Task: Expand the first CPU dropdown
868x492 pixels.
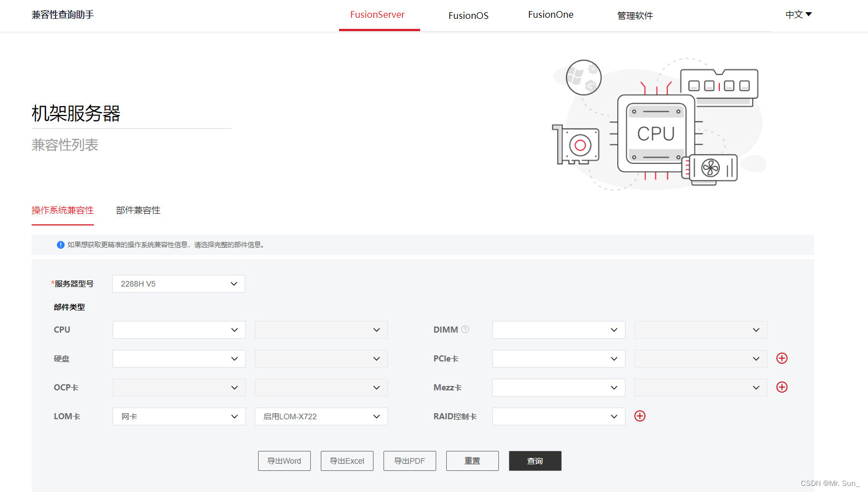Action: coord(179,330)
